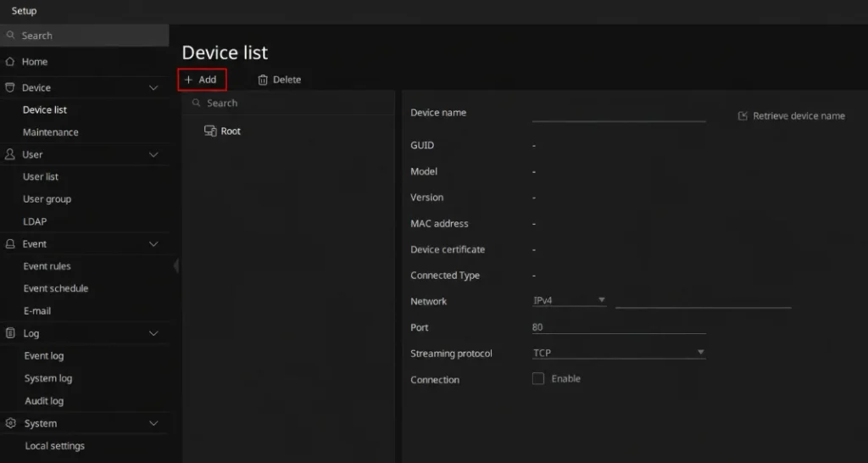Click the device list search magnifier icon
The height and width of the screenshot is (463, 868).
196,103
